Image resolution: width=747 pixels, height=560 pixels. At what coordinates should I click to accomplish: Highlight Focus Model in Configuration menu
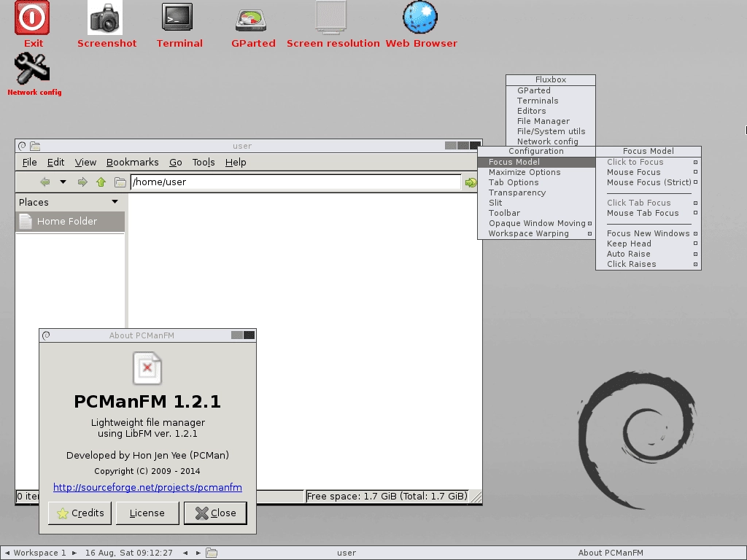coord(536,162)
